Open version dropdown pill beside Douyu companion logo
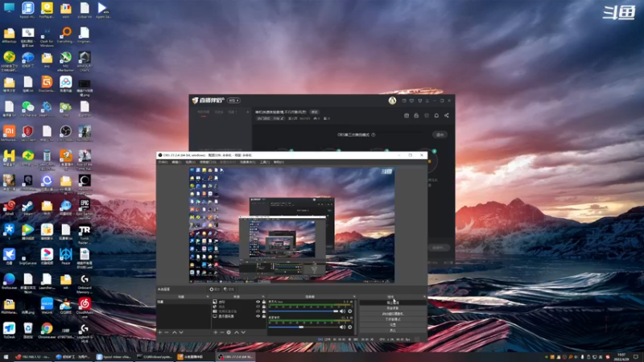Screen dimensions: 644x362 (x=233, y=101)
